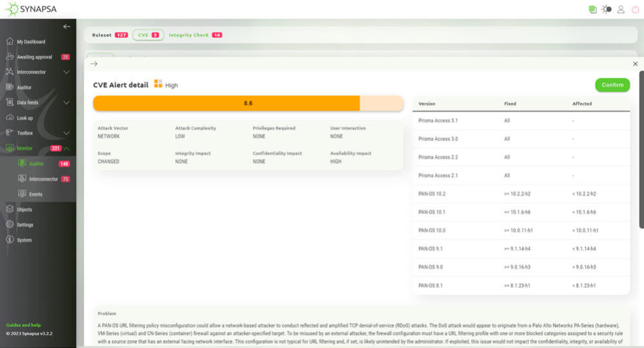Image resolution: width=644 pixels, height=348 pixels.
Task: Click the System info icon
Action: (x=10, y=240)
